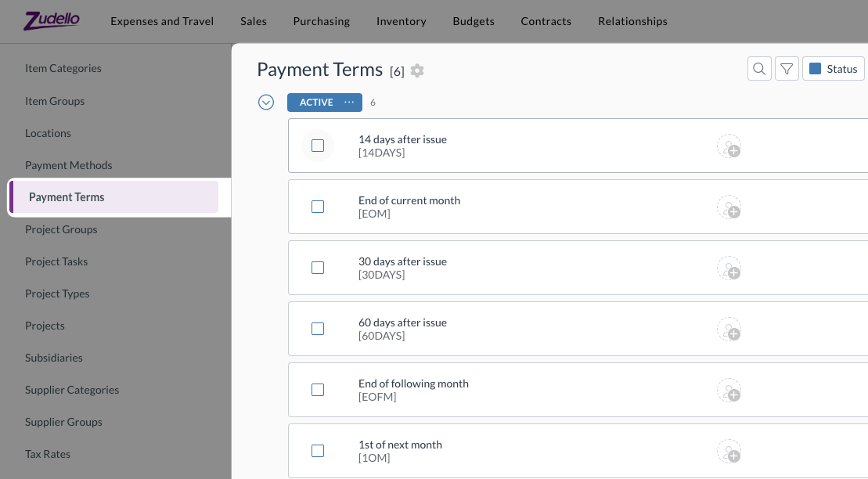Open the Expenses and Travel menu

click(x=162, y=21)
